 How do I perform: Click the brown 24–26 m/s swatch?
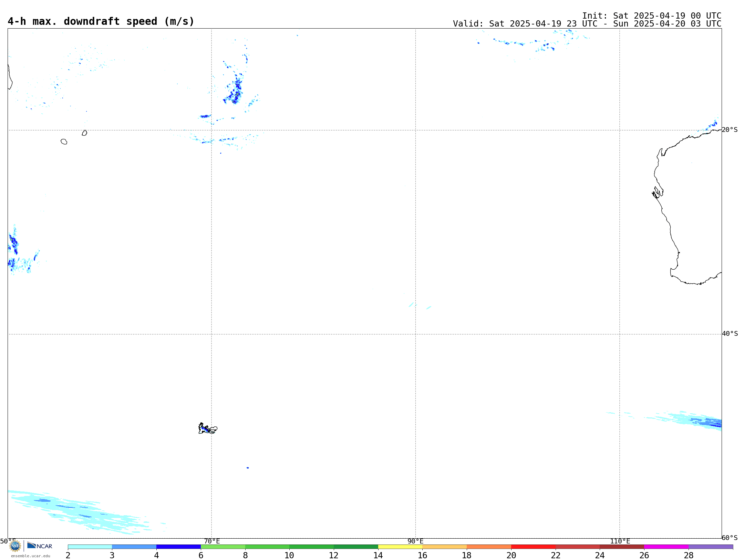622,547
